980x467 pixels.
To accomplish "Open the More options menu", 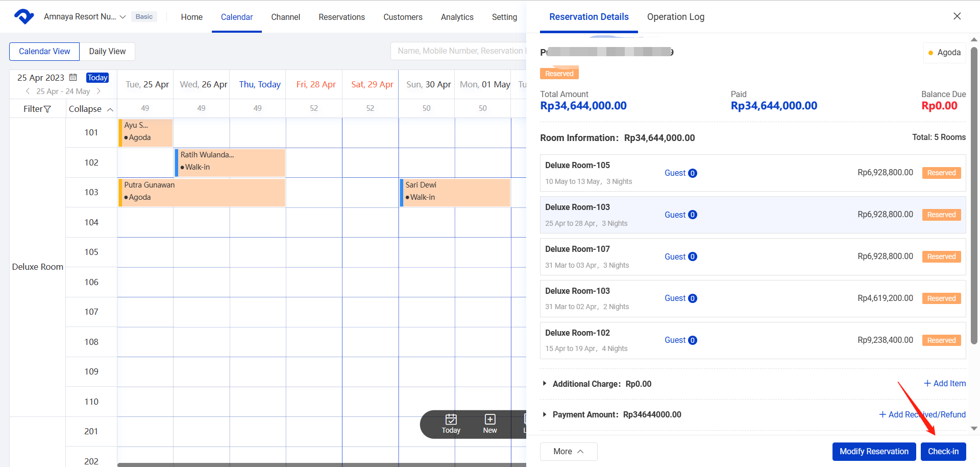I will tap(568, 452).
